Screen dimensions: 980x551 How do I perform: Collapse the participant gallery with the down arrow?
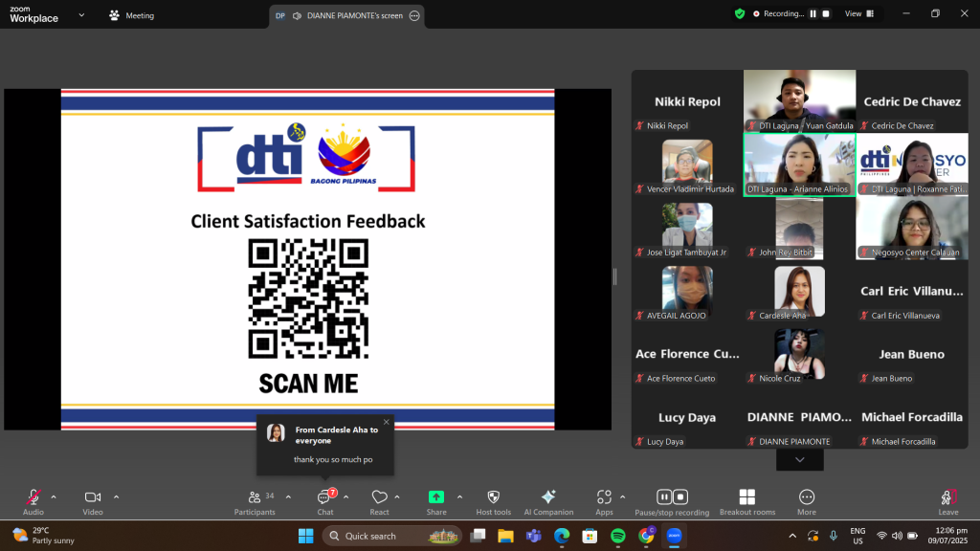pyautogui.click(x=799, y=459)
